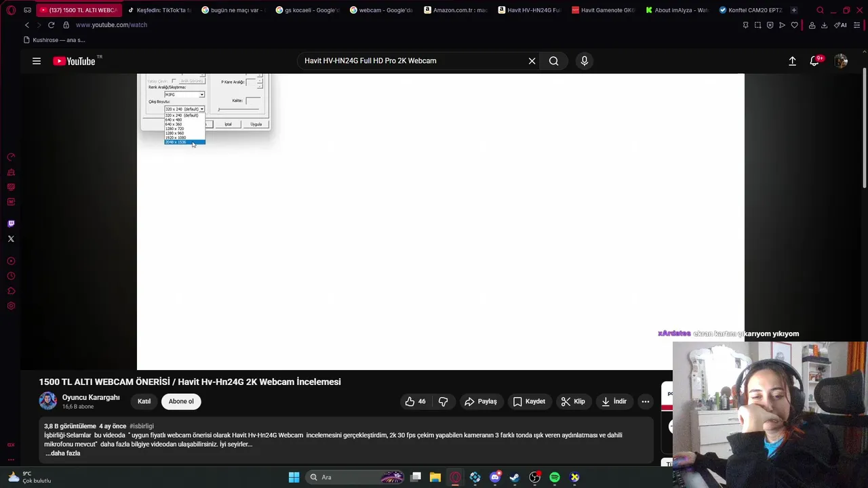Image resolution: width=868 pixels, height=488 pixels.
Task: Go to YouTube home via logo
Action: click(74, 61)
